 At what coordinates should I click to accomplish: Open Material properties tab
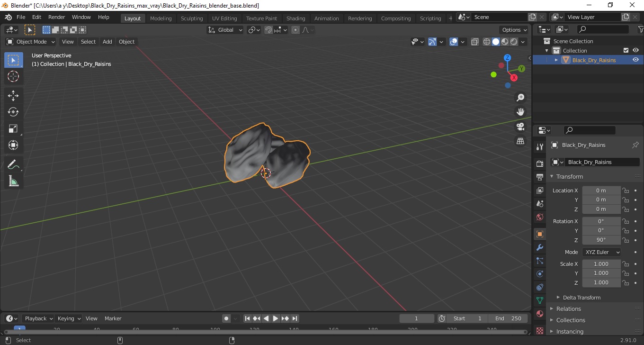point(539,314)
